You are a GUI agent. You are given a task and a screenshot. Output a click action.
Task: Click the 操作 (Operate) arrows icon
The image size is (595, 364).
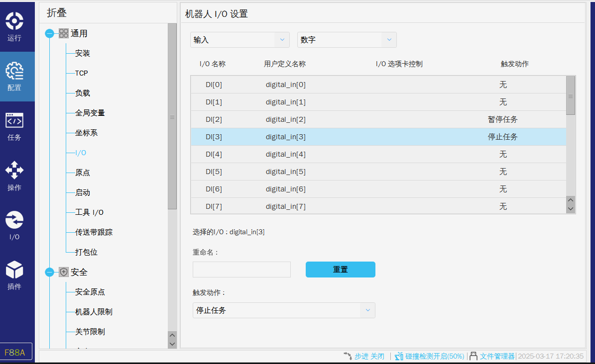pos(14,171)
